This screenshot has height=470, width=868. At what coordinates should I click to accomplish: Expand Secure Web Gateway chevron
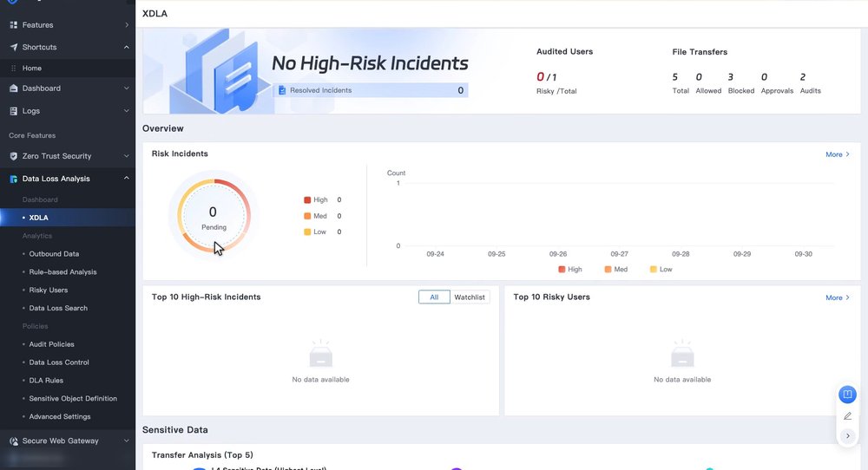tap(127, 441)
